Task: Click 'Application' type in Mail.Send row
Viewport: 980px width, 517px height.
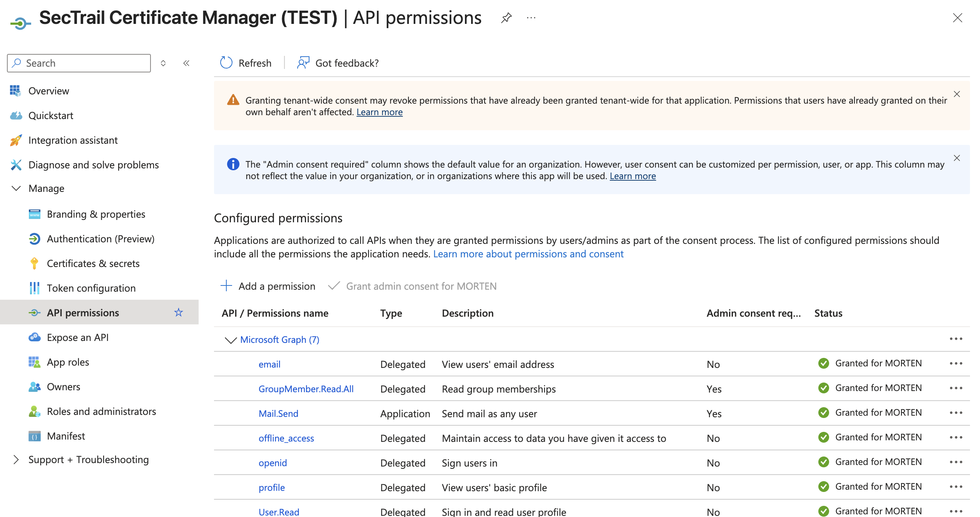Action: (x=405, y=414)
